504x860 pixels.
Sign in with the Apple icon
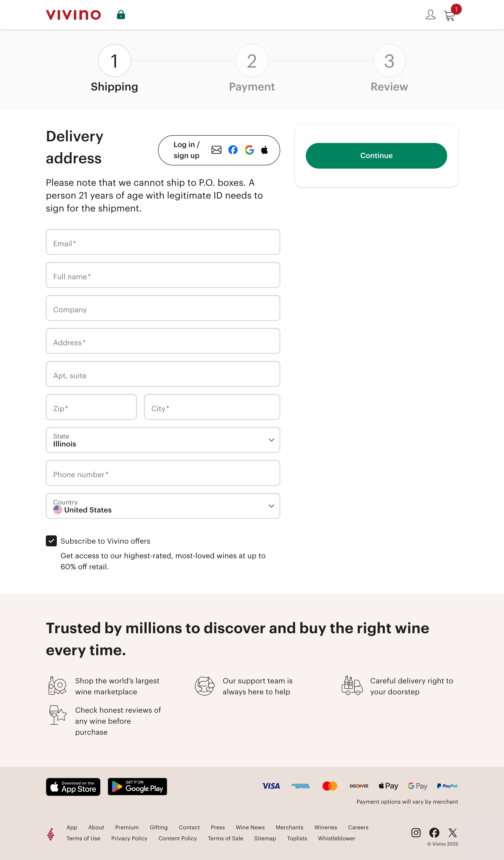[265, 150]
